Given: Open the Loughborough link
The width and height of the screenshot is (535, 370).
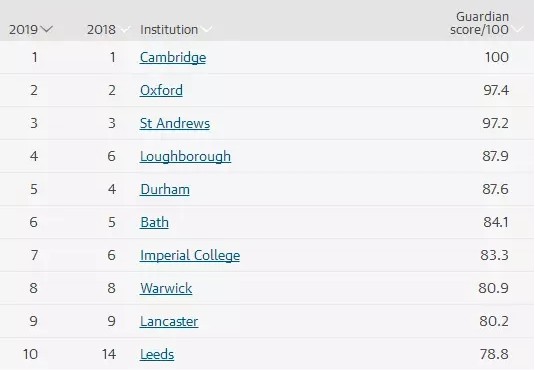Looking at the screenshot, I should pos(185,156).
